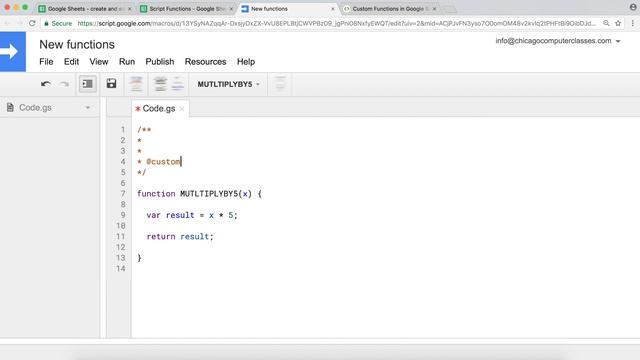Open the Publish menu
This screenshot has height=360, width=640.
(160, 62)
